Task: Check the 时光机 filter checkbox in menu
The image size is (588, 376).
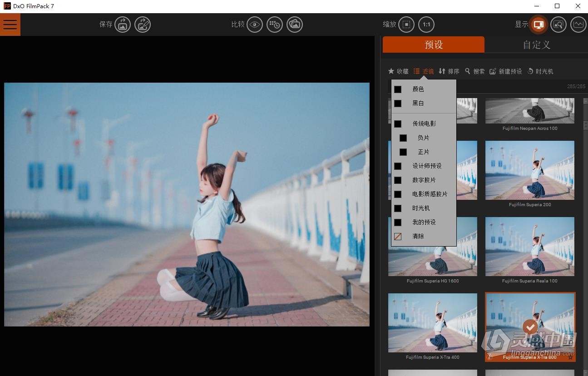Action: coord(398,208)
